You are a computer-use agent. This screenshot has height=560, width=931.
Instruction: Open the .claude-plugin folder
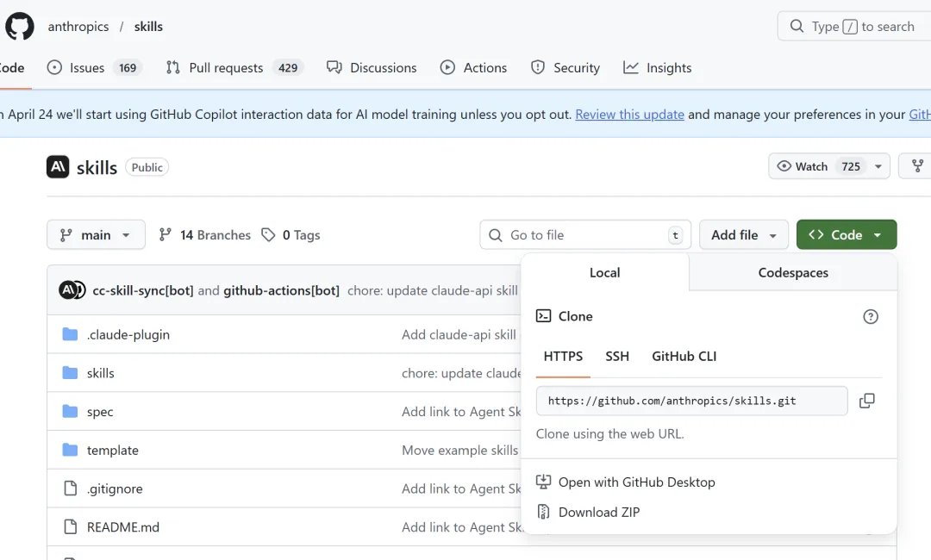(128, 334)
